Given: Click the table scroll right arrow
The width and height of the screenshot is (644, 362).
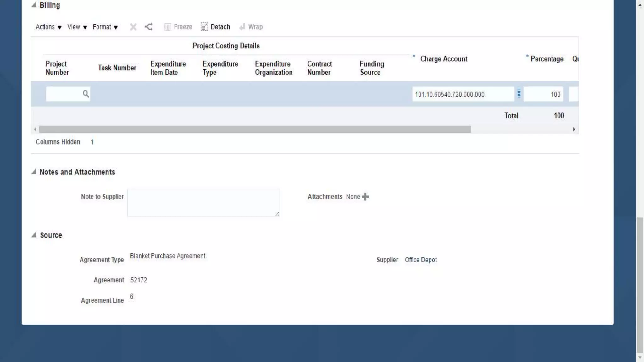Looking at the screenshot, I should tap(574, 129).
